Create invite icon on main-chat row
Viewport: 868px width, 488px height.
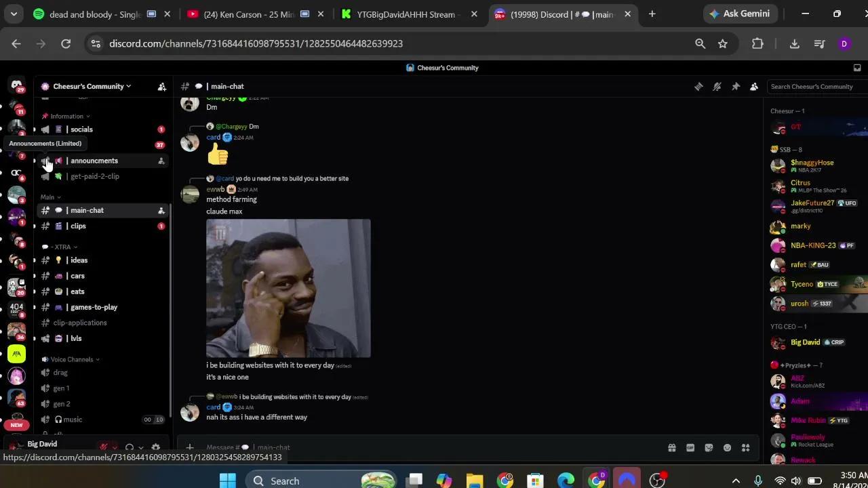click(161, 210)
